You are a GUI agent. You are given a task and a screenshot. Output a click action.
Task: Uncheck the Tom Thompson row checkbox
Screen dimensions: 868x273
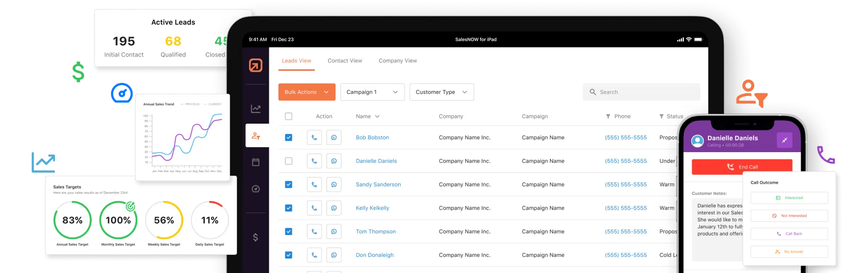point(288,231)
